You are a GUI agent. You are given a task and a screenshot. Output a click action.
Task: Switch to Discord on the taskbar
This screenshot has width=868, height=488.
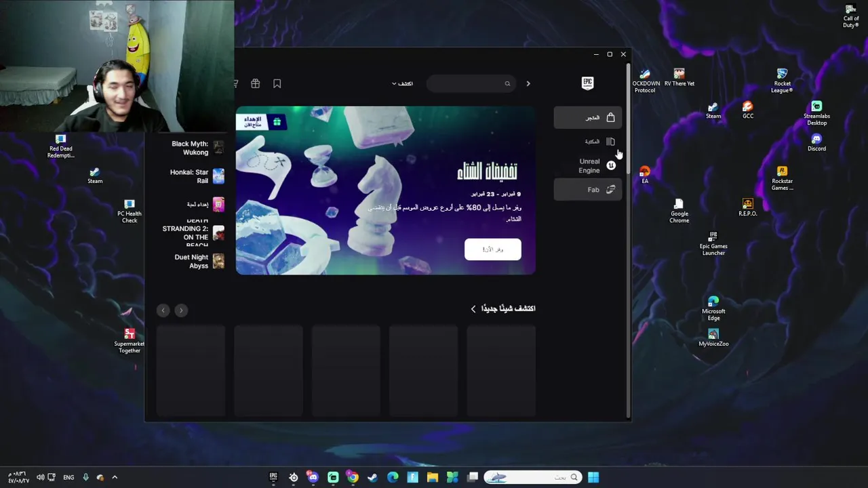pos(313,477)
